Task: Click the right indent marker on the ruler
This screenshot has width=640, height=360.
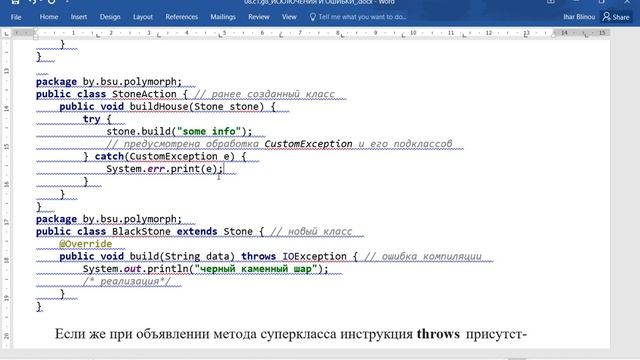Action: pos(554,35)
